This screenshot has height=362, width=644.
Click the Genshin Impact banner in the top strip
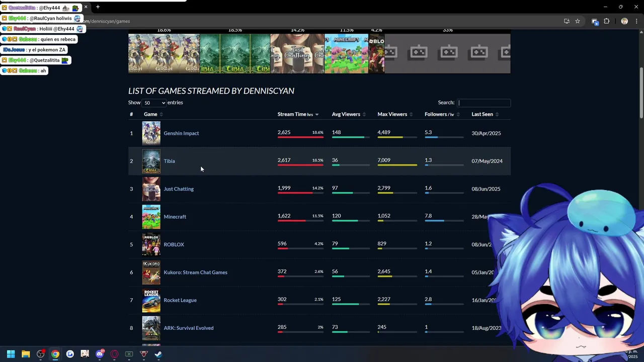[164, 53]
